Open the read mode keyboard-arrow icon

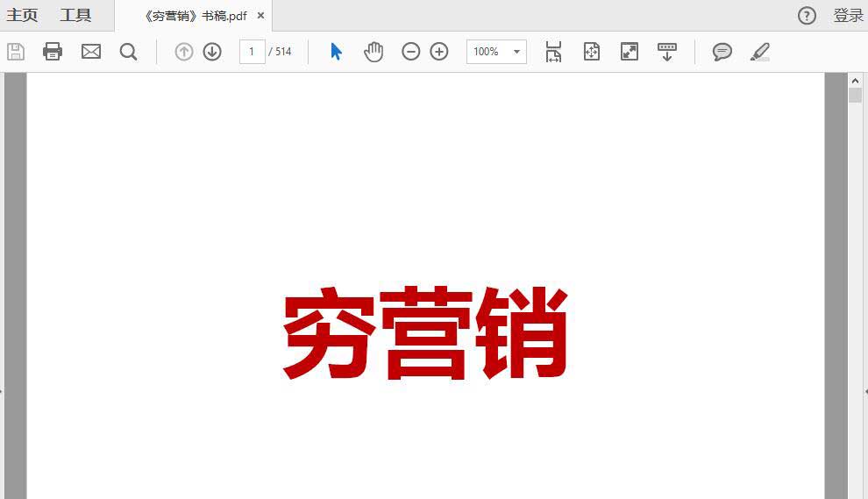coord(667,52)
